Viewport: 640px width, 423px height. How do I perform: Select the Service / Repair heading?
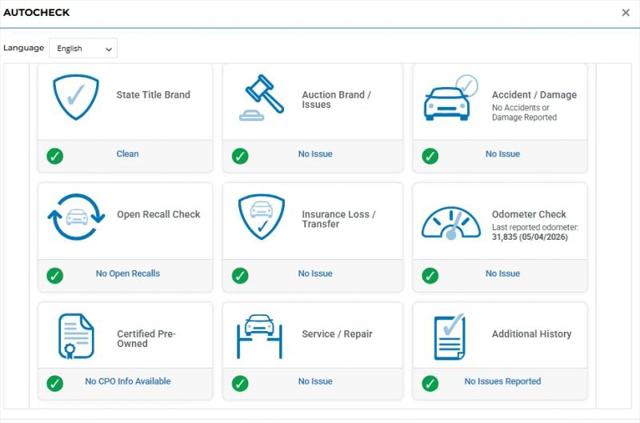(337, 334)
